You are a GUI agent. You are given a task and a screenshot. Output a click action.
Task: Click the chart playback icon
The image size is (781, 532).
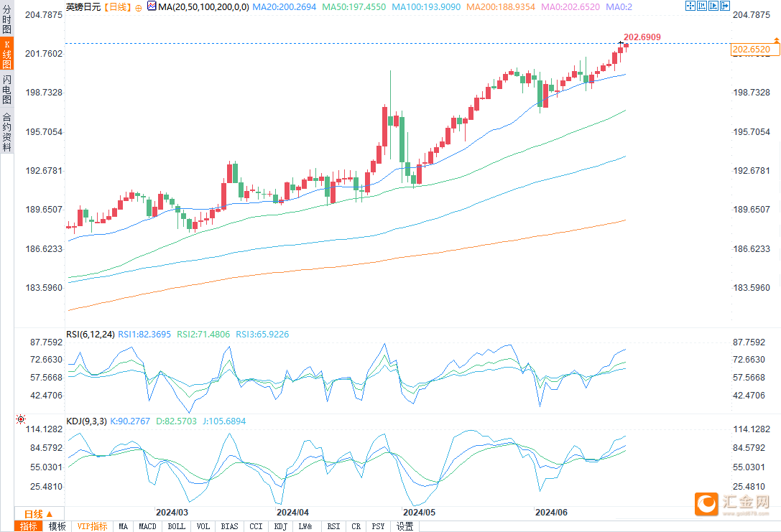[x=713, y=6]
